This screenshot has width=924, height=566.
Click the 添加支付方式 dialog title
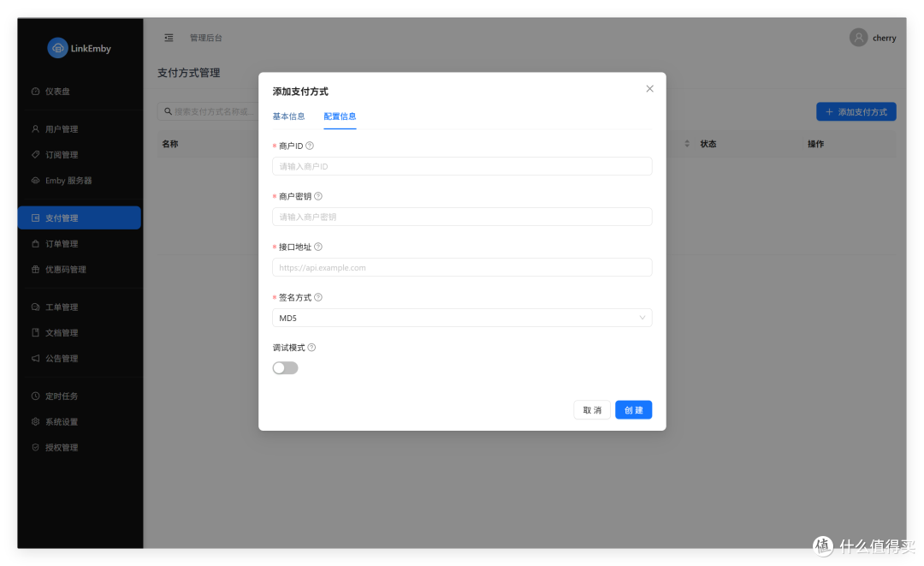pos(300,92)
